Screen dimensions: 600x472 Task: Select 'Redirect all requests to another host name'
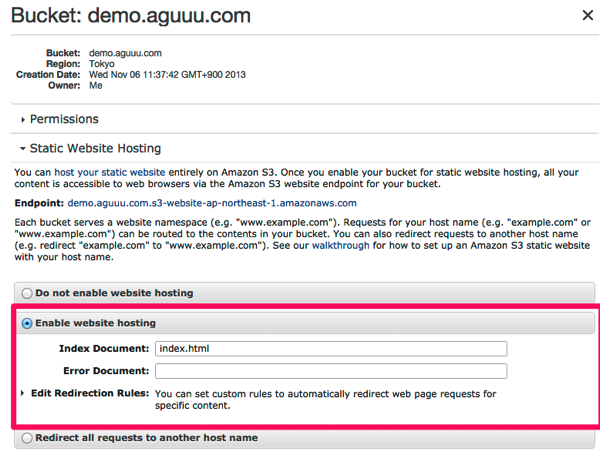27,438
